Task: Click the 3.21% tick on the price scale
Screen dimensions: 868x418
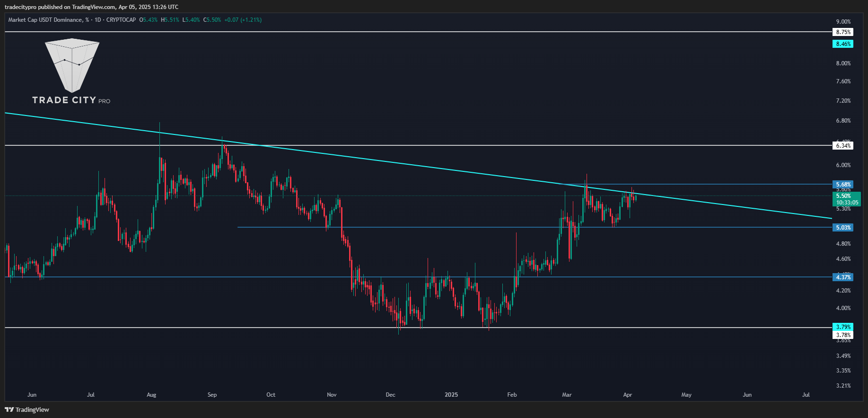Action: click(843, 386)
